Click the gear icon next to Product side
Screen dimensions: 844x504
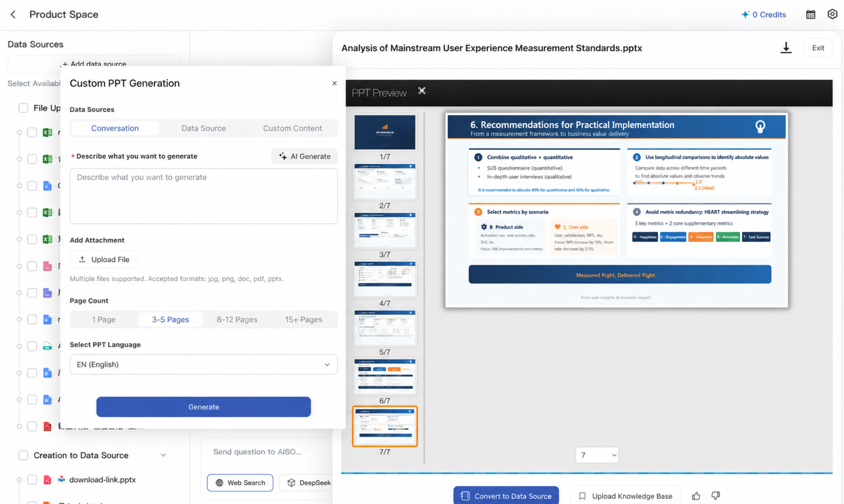[x=484, y=227]
